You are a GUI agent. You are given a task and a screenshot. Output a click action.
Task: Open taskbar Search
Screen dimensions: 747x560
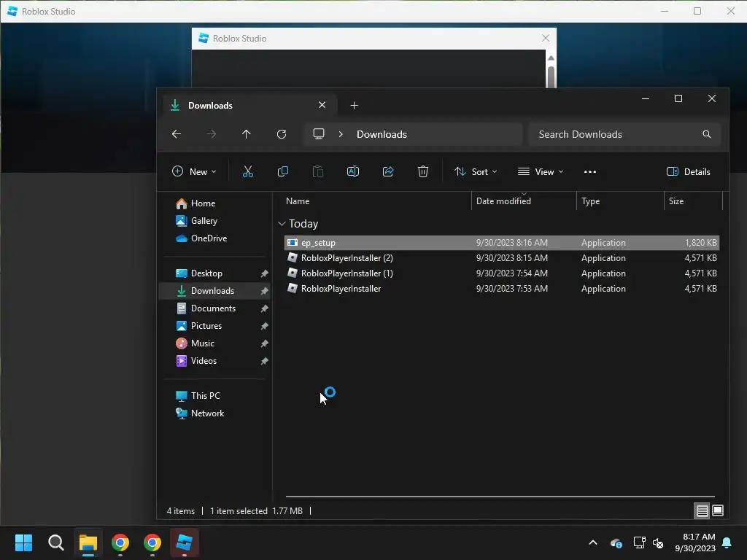(x=55, y=542)
